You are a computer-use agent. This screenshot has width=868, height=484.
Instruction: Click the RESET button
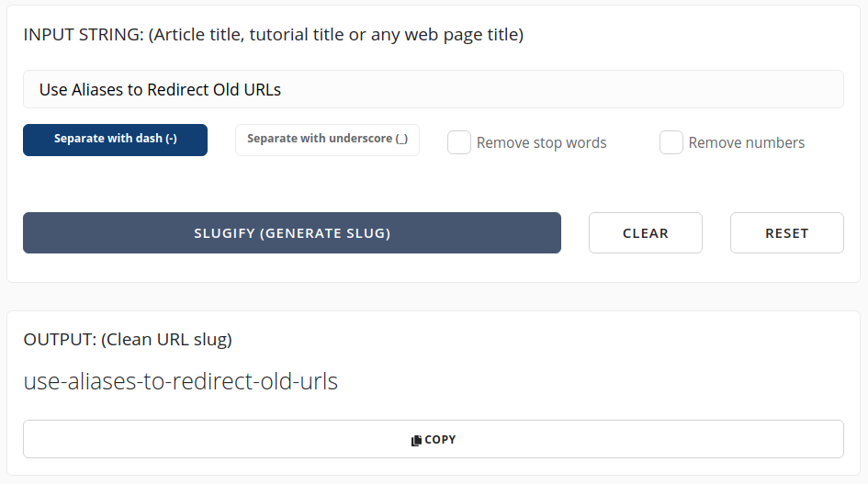pos(786,232)
